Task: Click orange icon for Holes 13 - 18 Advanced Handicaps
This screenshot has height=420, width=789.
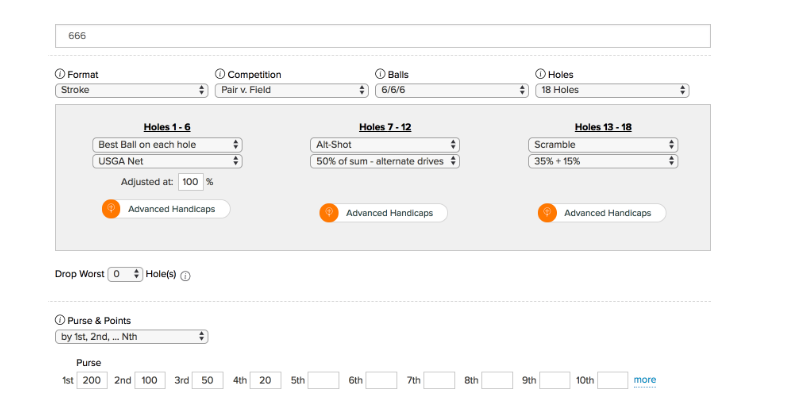Action: pyautogui.click(x=547, y=213)
